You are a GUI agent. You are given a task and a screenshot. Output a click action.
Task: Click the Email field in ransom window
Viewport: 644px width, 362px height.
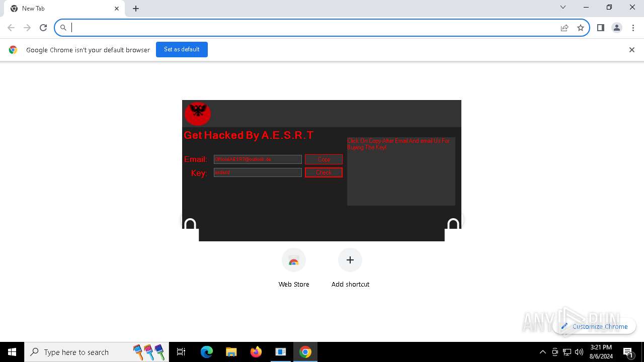(258, 159)
